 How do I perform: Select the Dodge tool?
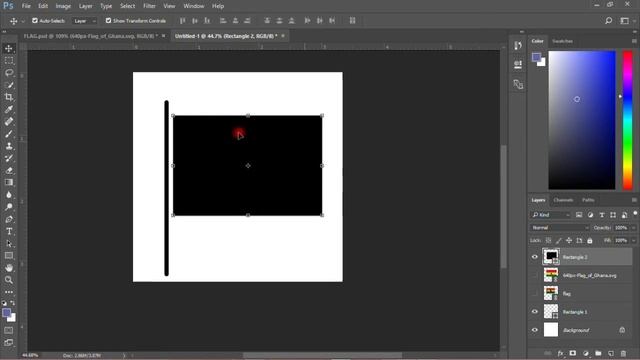(x=9, y=207)
